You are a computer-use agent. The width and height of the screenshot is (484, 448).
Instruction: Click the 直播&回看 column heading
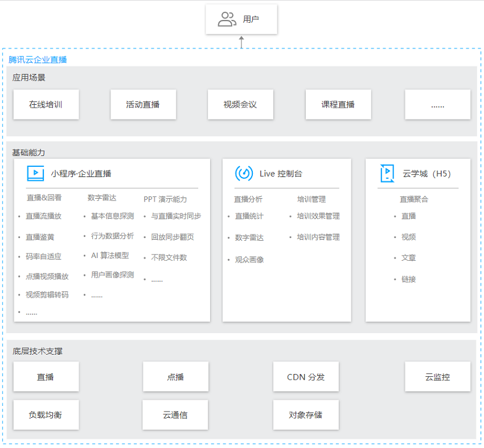[44, 198]
